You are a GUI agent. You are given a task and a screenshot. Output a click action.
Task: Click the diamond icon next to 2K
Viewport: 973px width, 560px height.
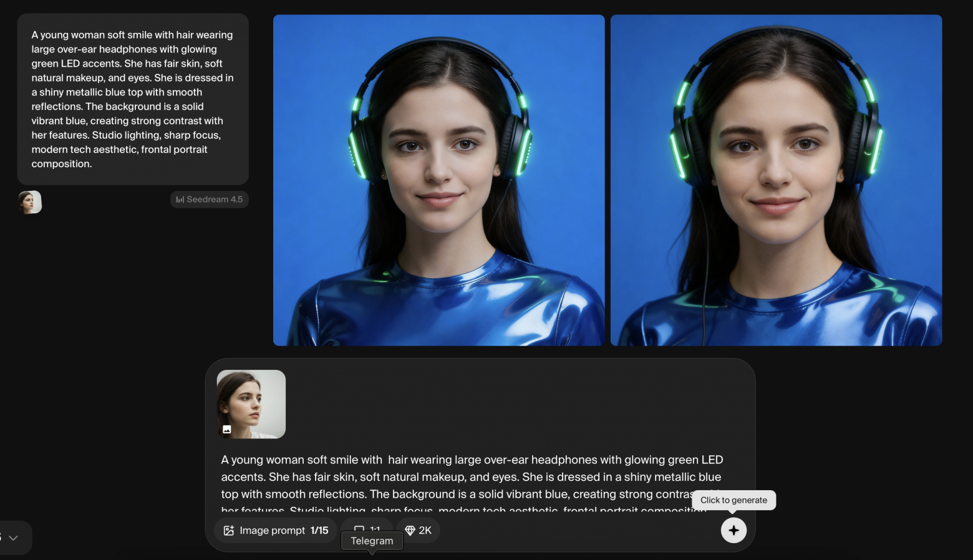point(410,530)
